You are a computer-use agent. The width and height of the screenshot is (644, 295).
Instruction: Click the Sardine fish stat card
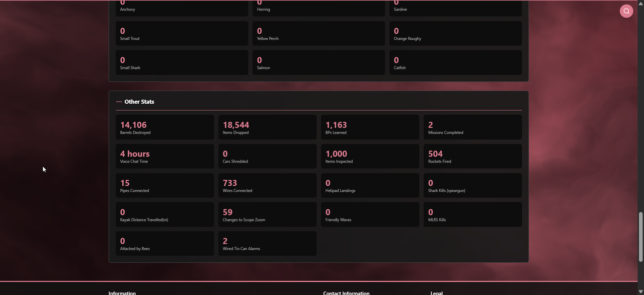(x=455, y=8)
